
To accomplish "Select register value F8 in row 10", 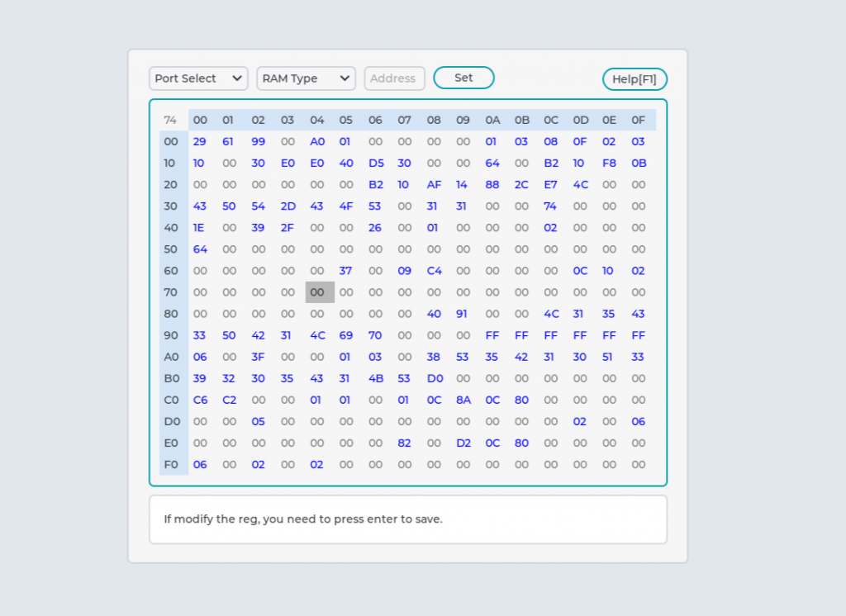I will pos(609,163).
